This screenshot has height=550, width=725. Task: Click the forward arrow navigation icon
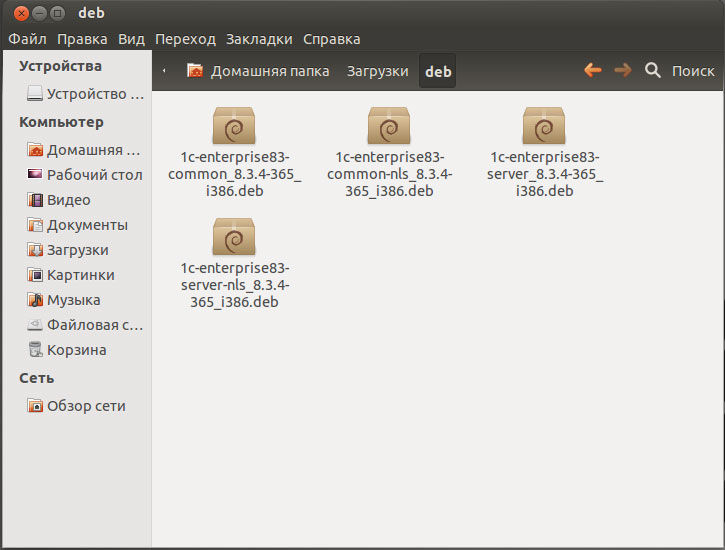click(623, 70)
